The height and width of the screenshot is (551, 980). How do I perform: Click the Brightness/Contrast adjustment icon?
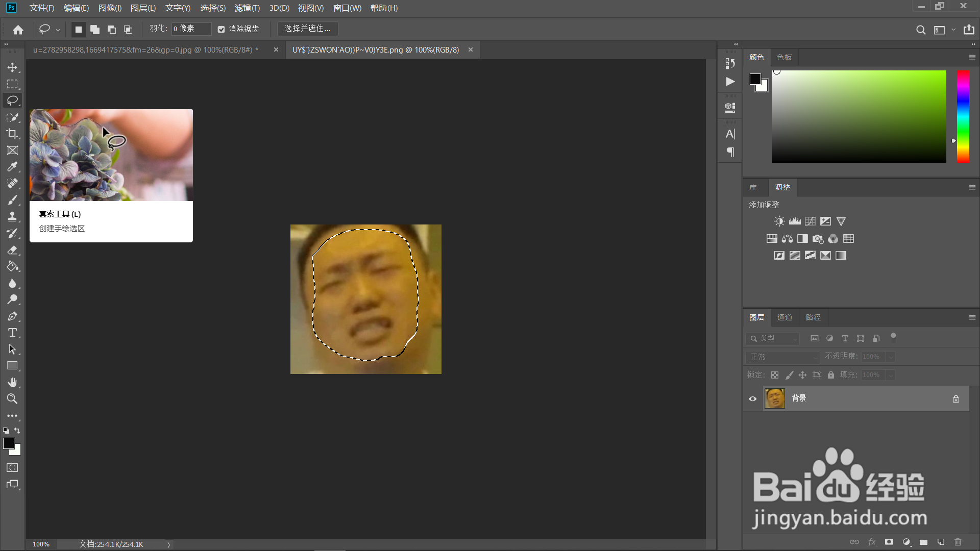[779, 221]
